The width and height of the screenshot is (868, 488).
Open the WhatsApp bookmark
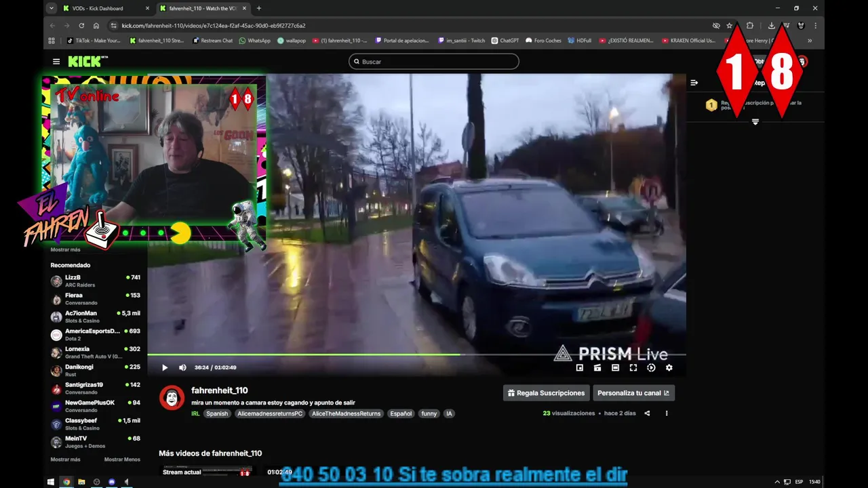tap(255, 41)
